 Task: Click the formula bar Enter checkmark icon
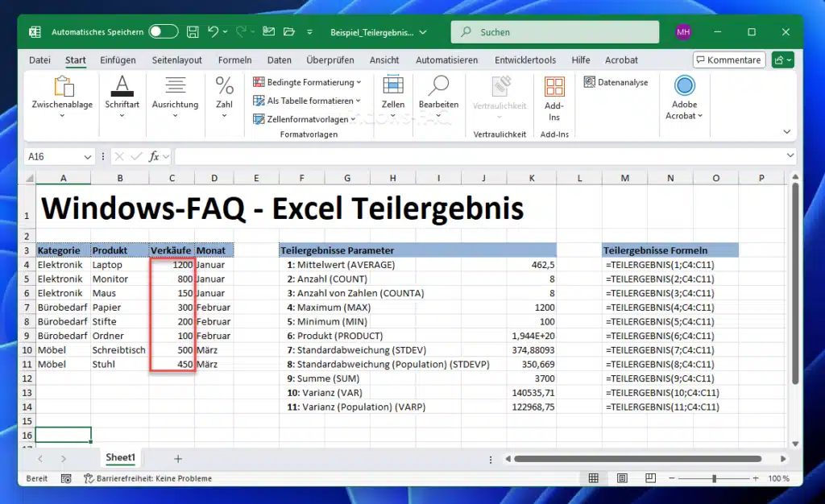click(x=136, y=157)
